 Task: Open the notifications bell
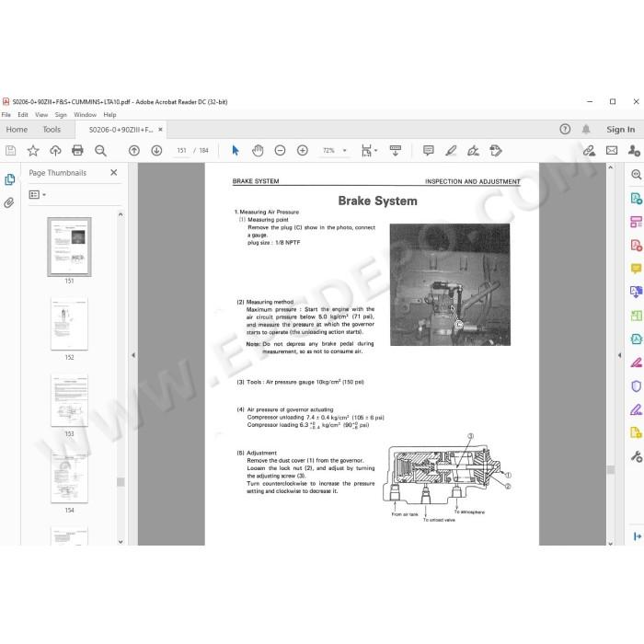586,130
